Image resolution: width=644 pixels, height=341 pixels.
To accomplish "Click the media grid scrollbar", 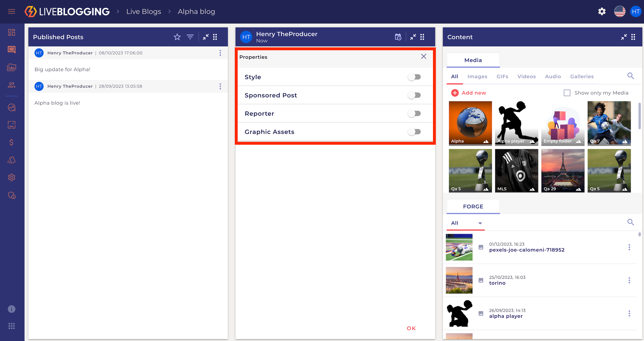I will point(640,116).
